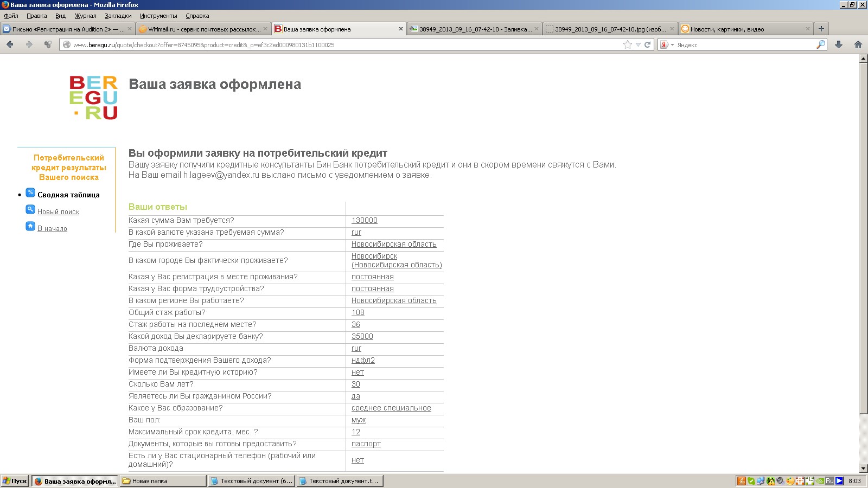Click the forward navigation arrow
The width and height of the screenshot is (868, 488).
click(29, 44)
